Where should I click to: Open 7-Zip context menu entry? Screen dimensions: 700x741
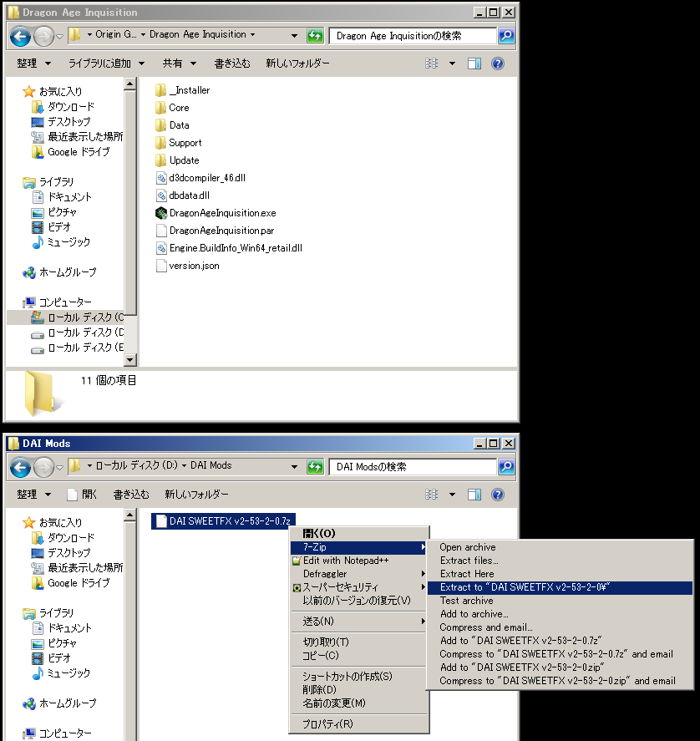[358, 547]
